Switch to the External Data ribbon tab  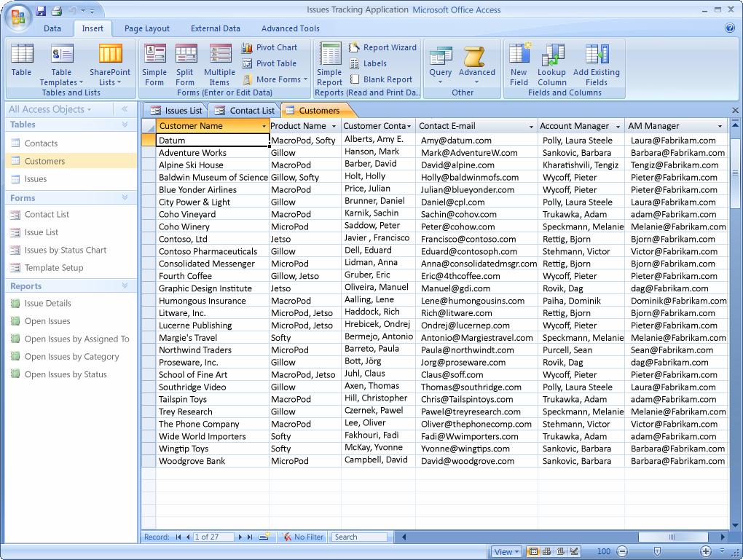pos(215,28)
